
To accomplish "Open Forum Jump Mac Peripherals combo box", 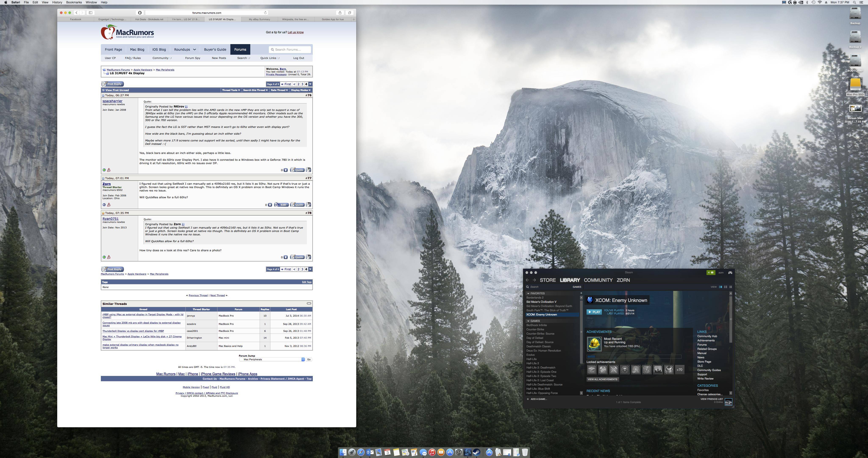I will (x=272, y=360).
